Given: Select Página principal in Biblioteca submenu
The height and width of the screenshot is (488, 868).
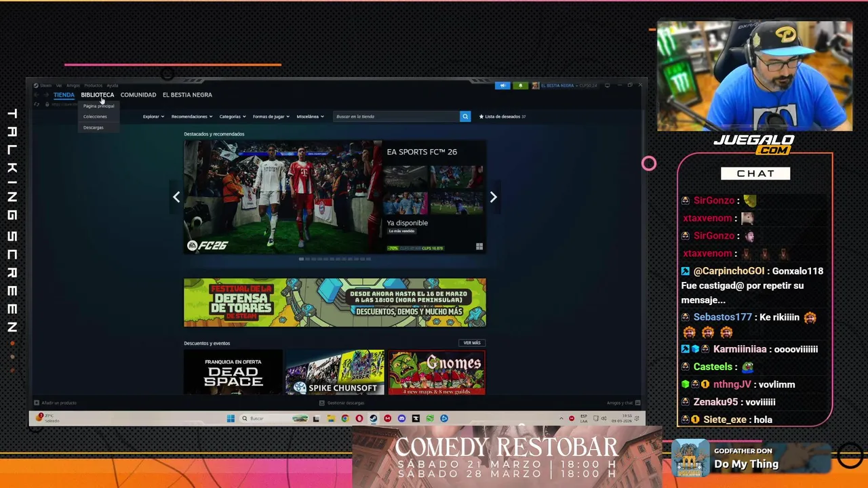Looking at the screenshot, I should (x=99, y=106).
